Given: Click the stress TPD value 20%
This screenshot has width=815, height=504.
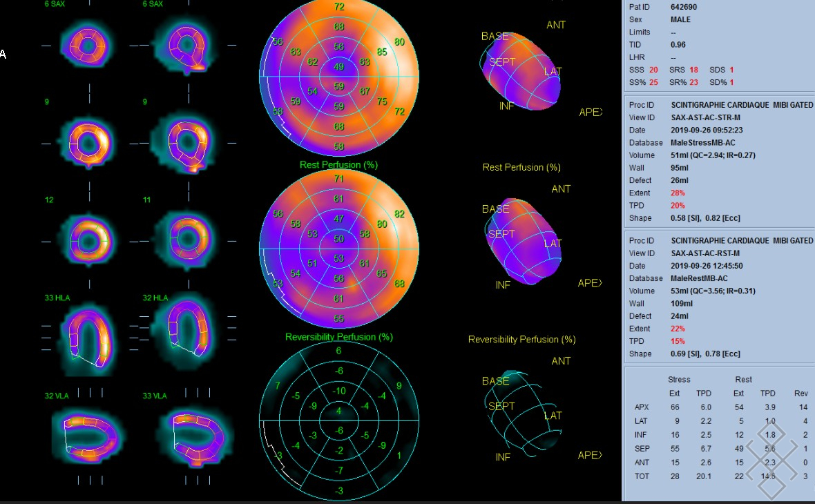Looking at the screenshot, I should click(x=679, y=206).
